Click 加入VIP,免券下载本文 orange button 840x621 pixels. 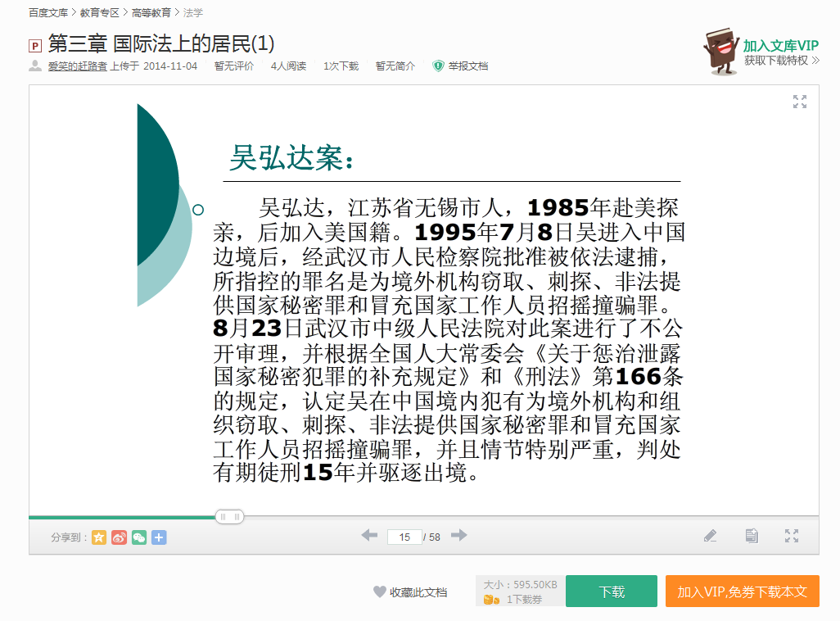coord(742,592)
